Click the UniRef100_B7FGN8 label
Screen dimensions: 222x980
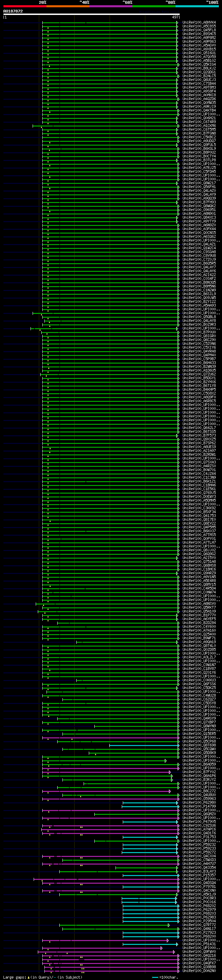point(199,133)
